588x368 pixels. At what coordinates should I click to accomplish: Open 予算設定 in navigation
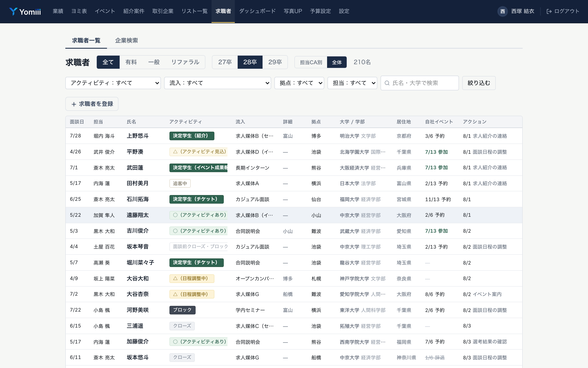(321, 11)
